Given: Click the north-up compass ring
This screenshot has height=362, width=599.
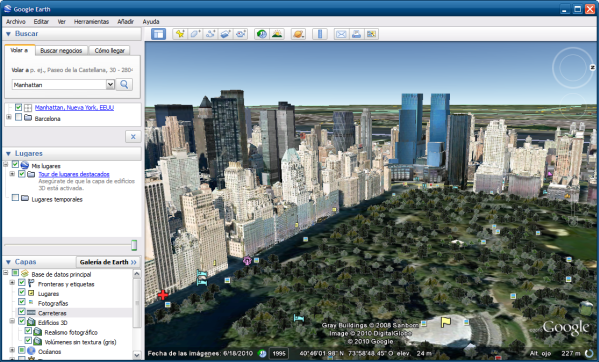Looking at the screenshot, I should click(572, 68).
